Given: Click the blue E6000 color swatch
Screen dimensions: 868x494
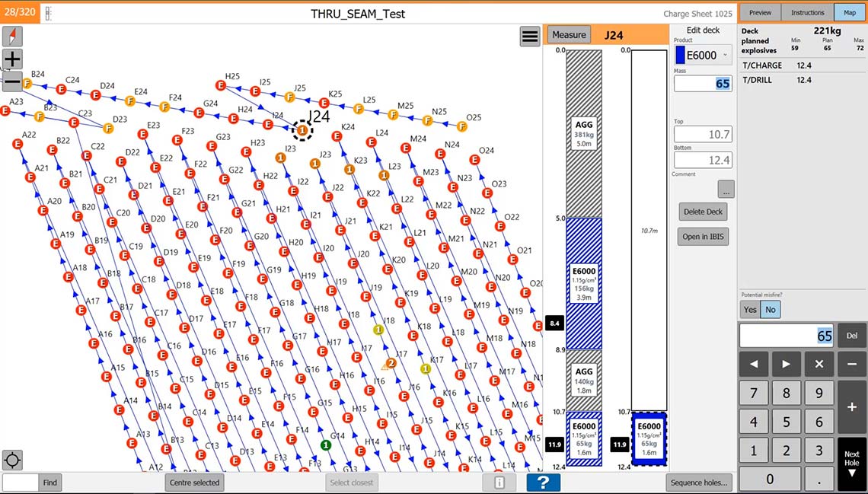Looking at the screenshot, I should pyautogui.click(x=680, y=55).
